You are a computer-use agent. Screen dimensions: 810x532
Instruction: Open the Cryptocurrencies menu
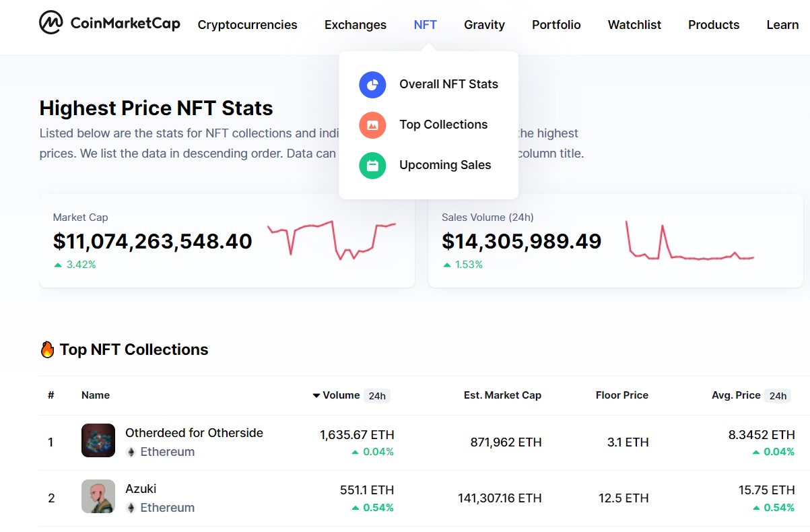tap(247, 25)
